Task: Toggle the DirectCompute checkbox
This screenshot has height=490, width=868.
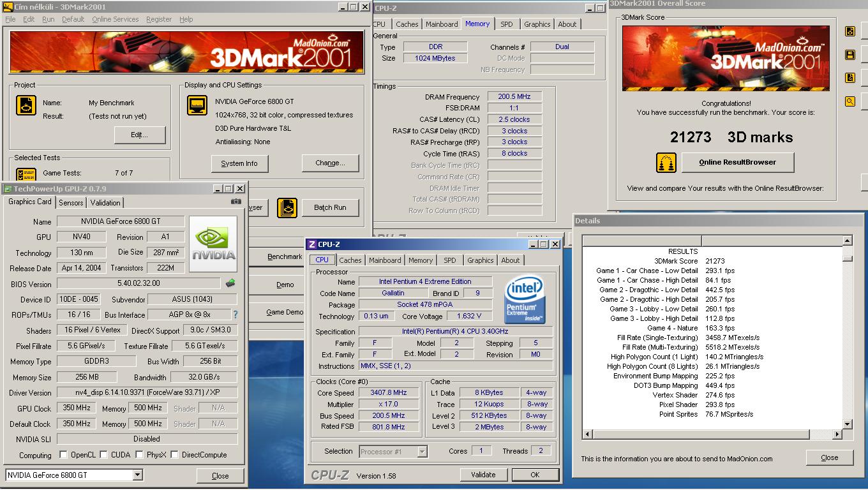Action: pyautogui.click(x=174, y=455)
